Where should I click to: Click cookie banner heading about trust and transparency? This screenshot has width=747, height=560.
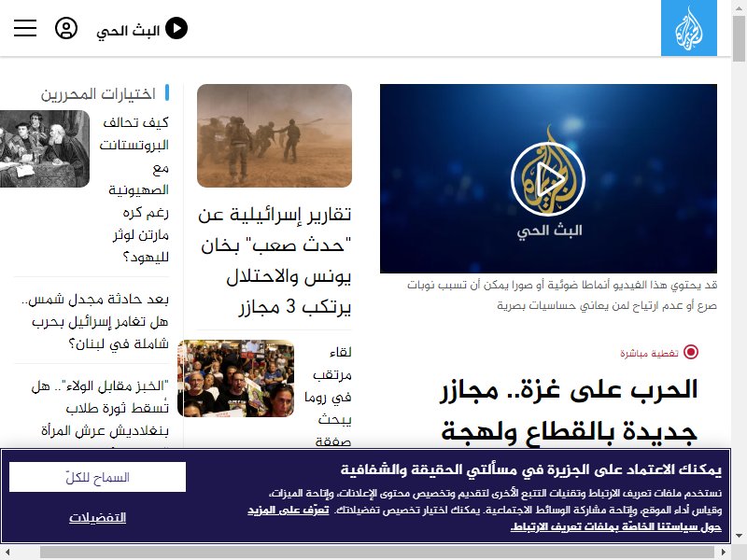tap(530, 469)
